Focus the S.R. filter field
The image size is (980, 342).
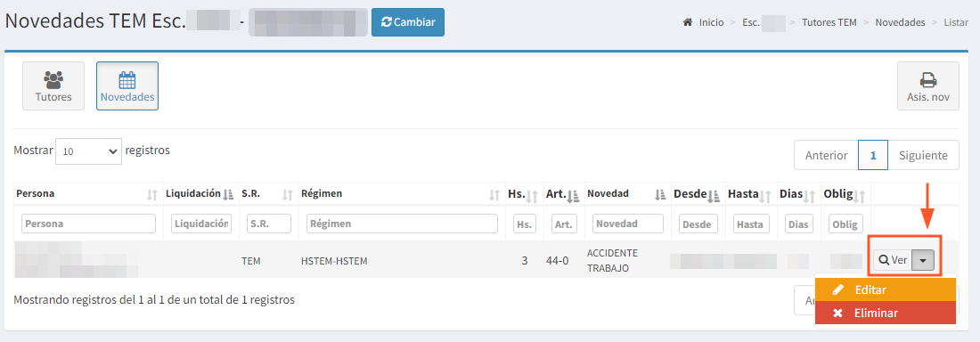(x=269, y=224)
